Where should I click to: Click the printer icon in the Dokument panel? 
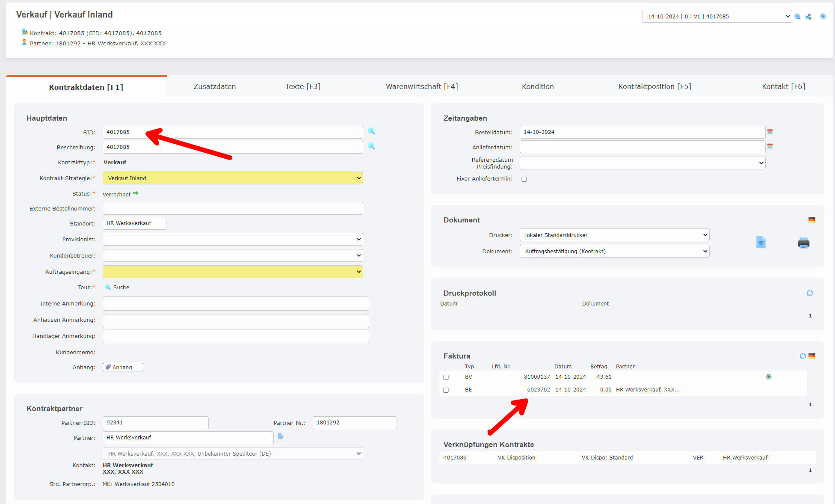pyautogui.click(x=803, y=243)
